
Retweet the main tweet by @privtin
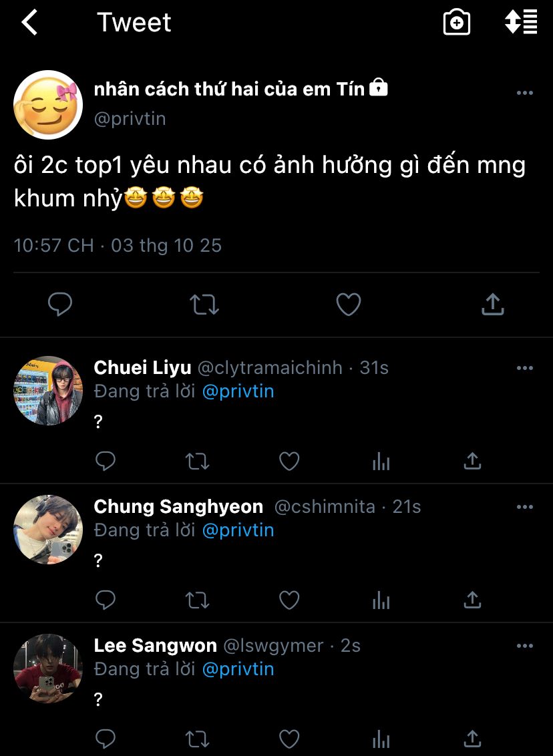tap(204, 305)
